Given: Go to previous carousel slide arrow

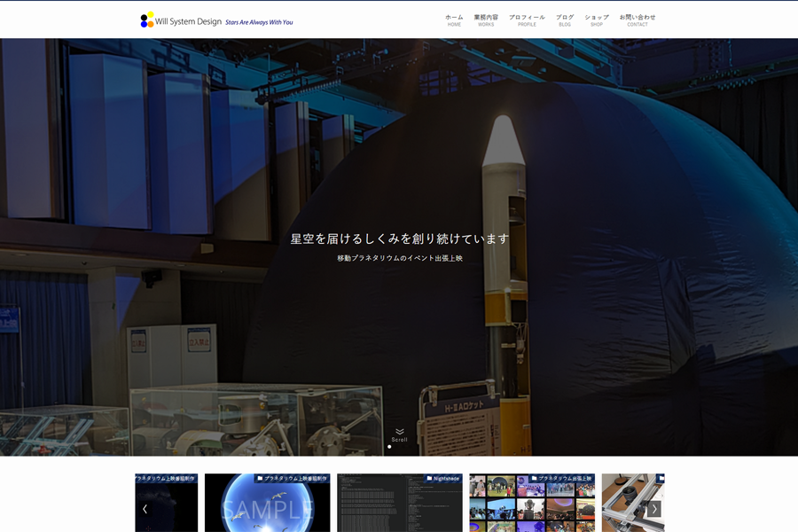Looking at the screenshot, I should point(145,509).
